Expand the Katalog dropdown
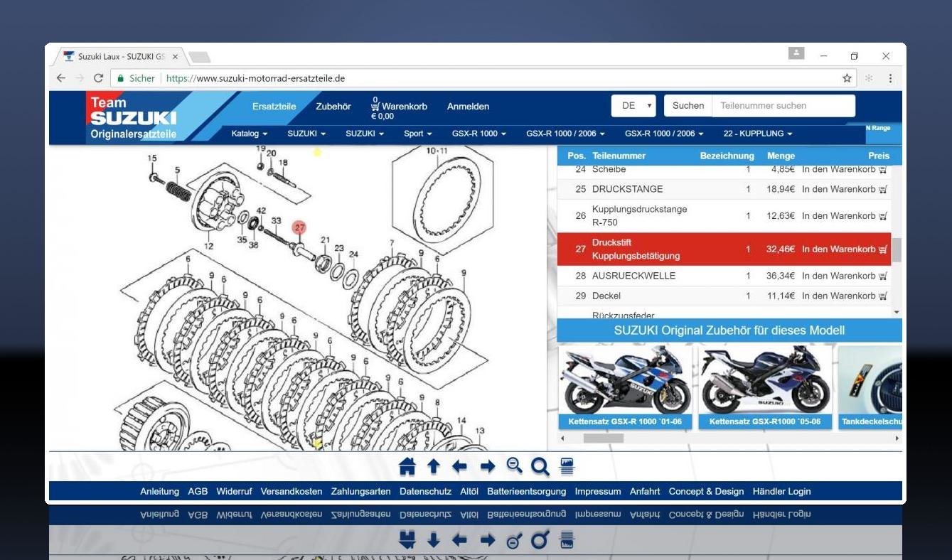 [250, 134]
